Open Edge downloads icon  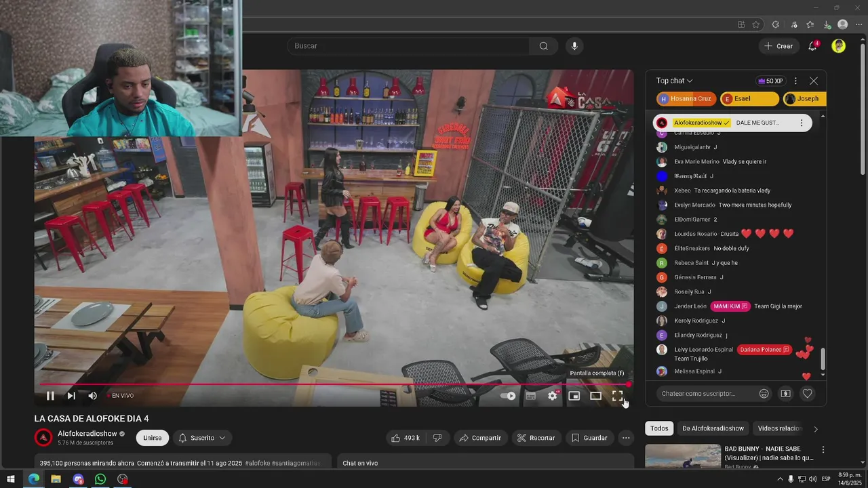click(x=827, y=24)
